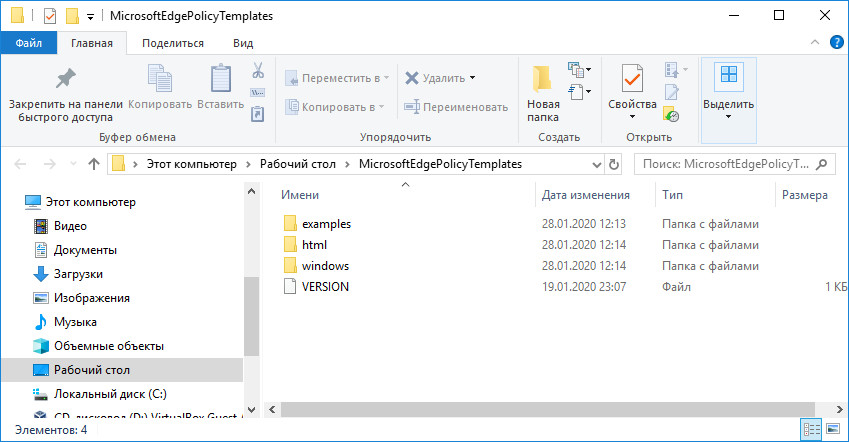This screenshot has width=849, height=442.
Task: Click the search magnifier icon
Action: pyautogui.click(x=821, y=164)
